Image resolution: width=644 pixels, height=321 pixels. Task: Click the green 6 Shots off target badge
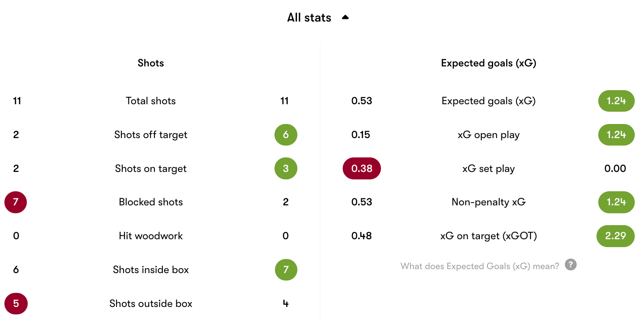[286, 135]
